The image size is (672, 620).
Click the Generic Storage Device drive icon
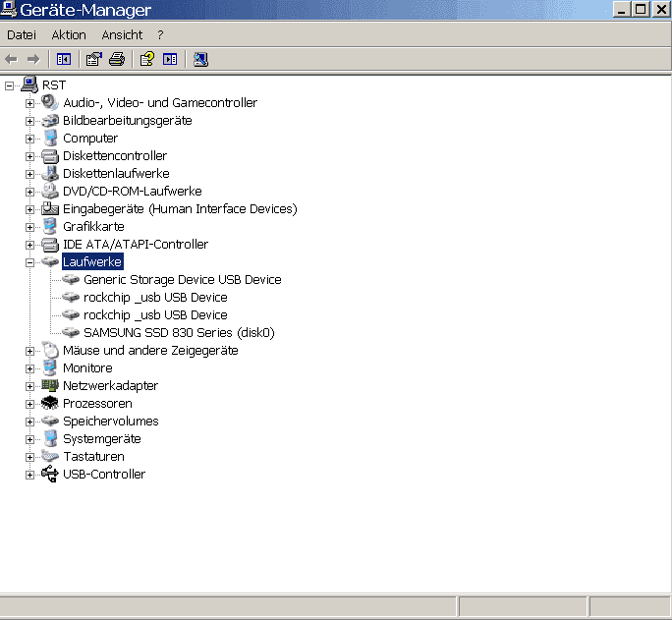click(71, 280)
